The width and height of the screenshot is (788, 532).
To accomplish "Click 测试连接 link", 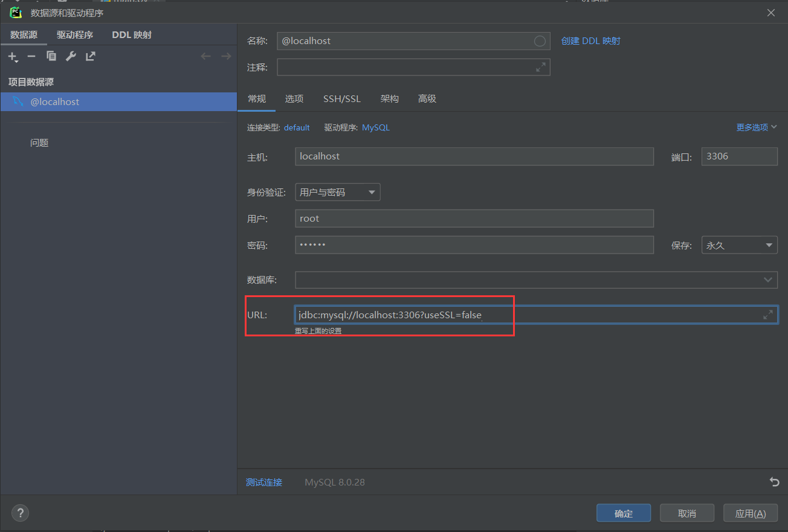I will [x=264, y=482].
